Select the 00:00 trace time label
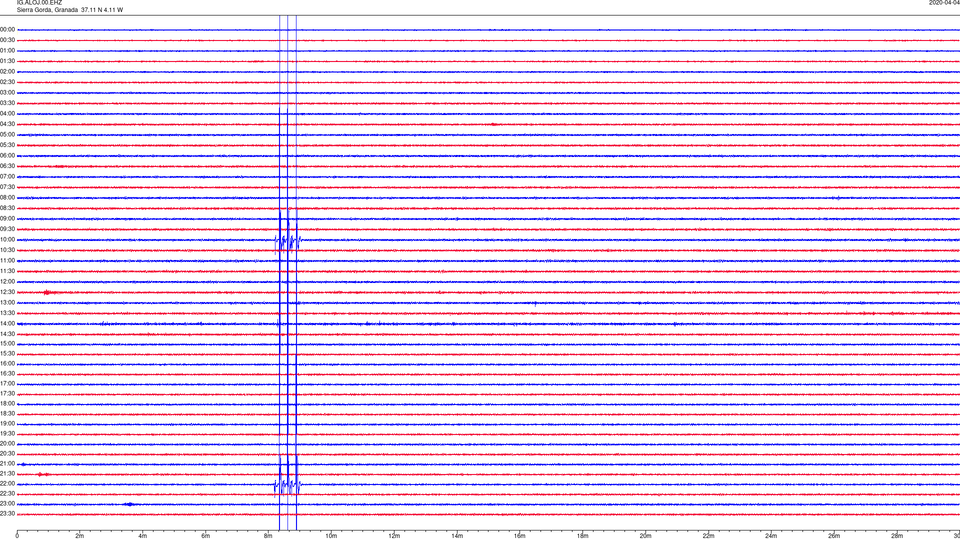The height and width of the screenshot is (540, 960). coord(7,29)
